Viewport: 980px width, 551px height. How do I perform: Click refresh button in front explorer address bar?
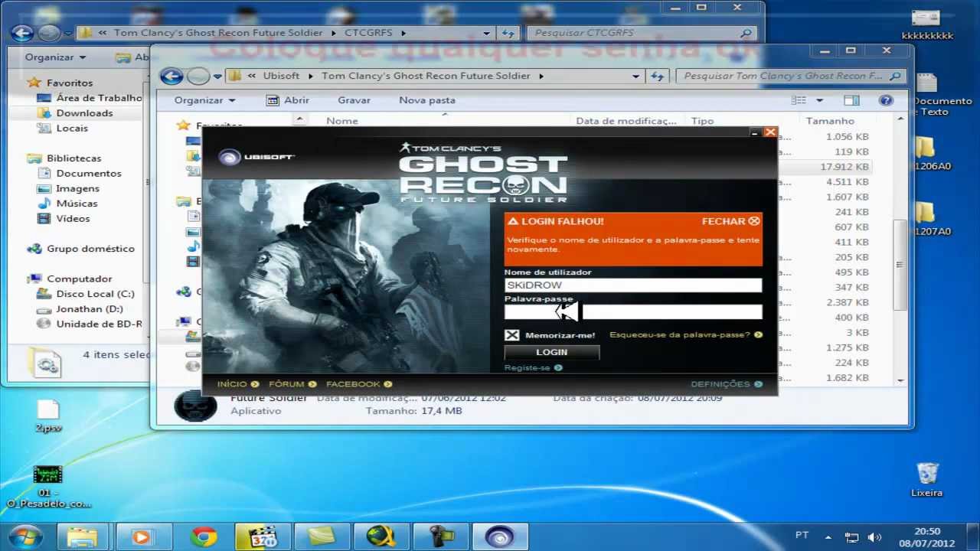[x=657, y=77]
